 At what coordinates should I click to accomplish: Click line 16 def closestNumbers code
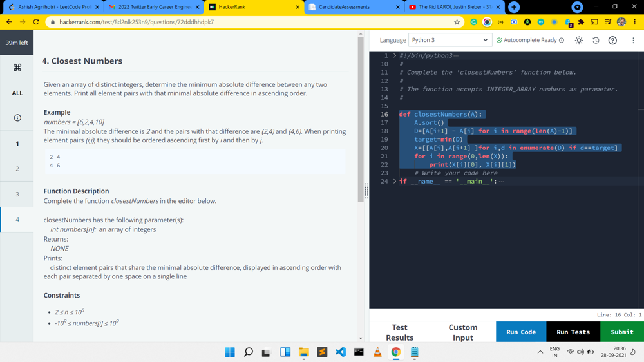coord(440,114)
